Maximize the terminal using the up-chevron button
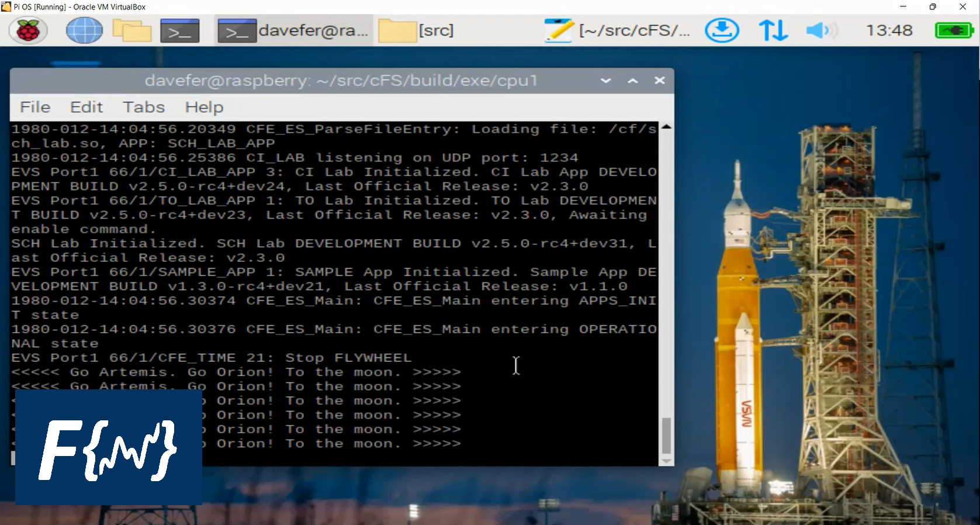 tap(633, 81)
